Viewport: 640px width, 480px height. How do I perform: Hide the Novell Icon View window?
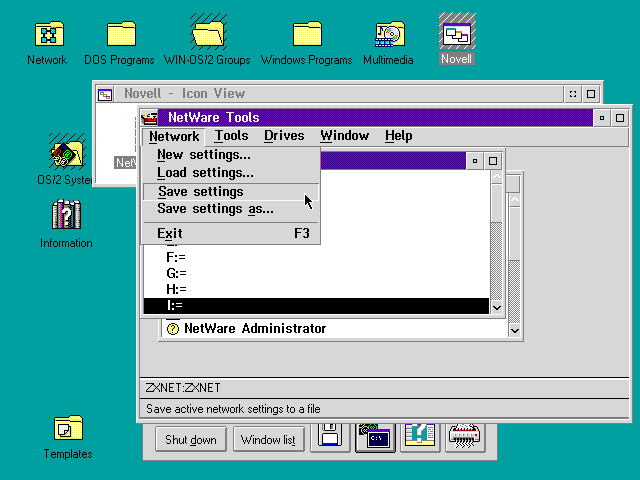pos(573,94)
